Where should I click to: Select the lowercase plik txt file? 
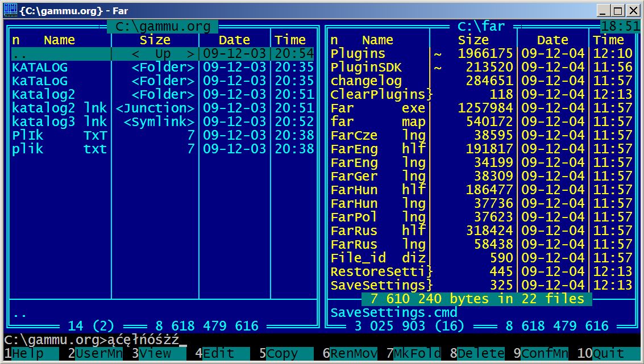point(163,149)
